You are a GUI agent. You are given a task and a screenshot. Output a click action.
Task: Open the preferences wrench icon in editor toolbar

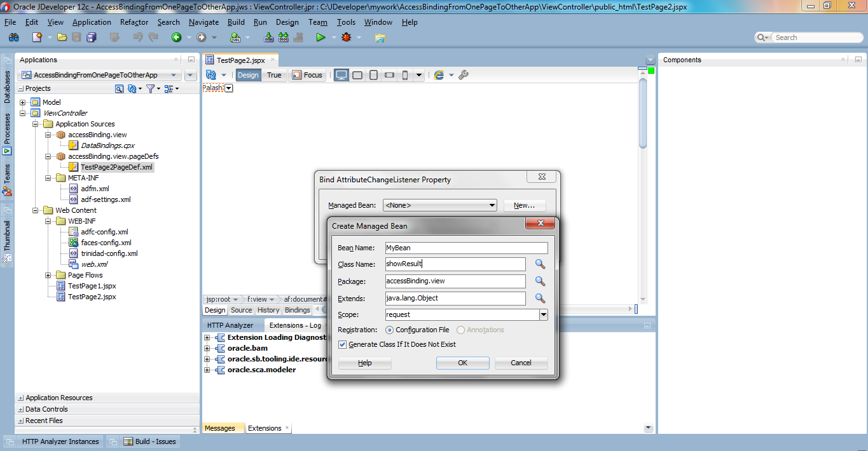464,74
